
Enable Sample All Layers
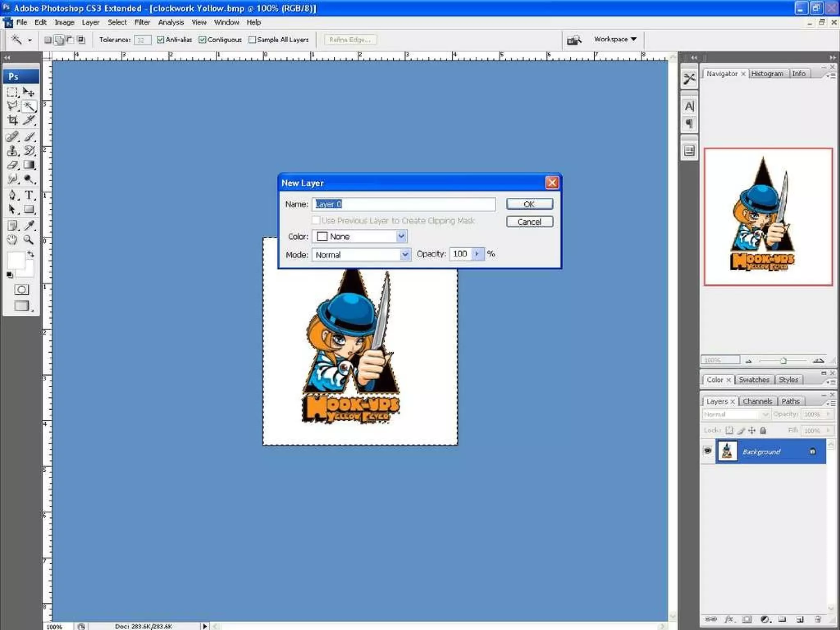click(252, 40)
